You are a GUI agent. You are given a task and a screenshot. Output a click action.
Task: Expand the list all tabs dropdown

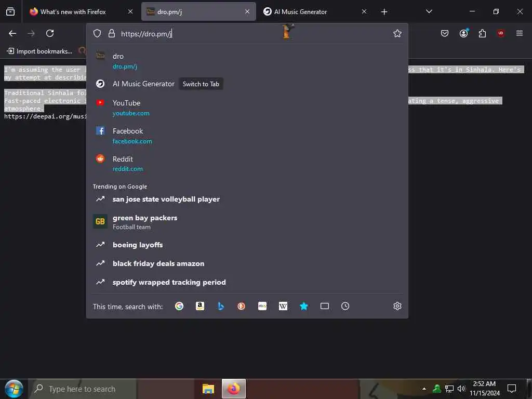pyautogui.click(x=429, y=11)
